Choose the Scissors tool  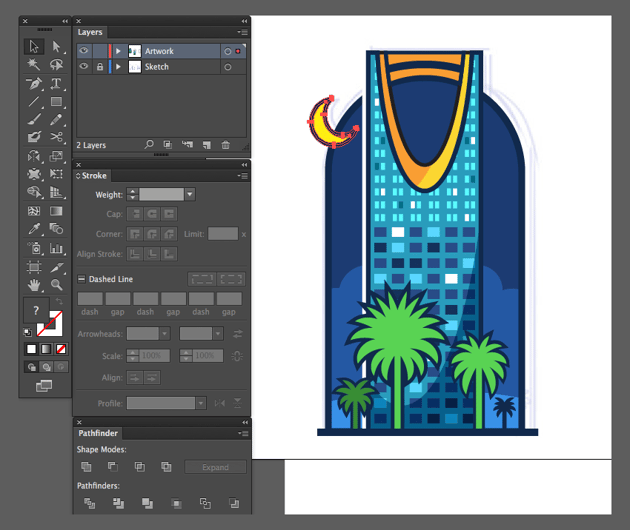56,137
